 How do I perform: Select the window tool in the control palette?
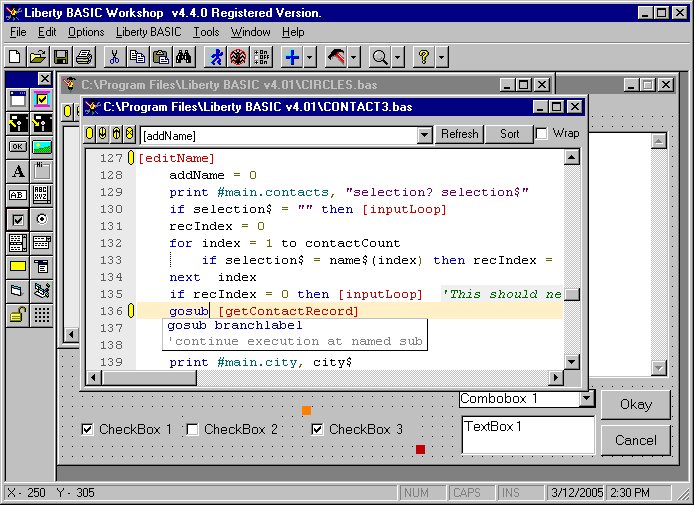(18, 99)
